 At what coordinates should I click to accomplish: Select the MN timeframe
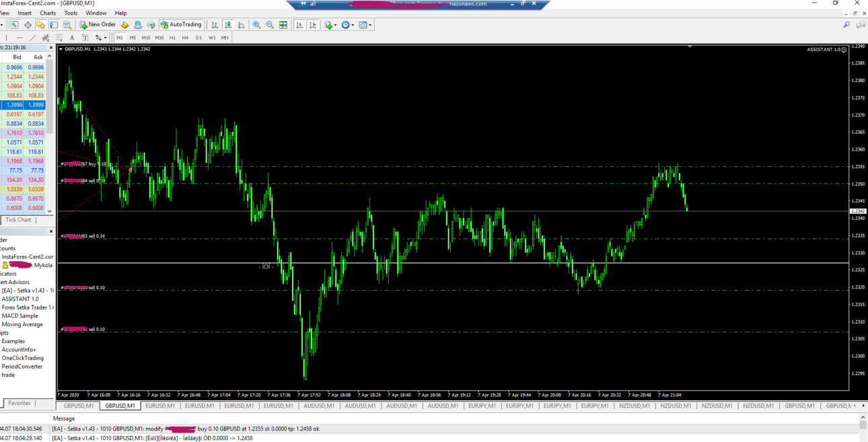tap(225, 38)
